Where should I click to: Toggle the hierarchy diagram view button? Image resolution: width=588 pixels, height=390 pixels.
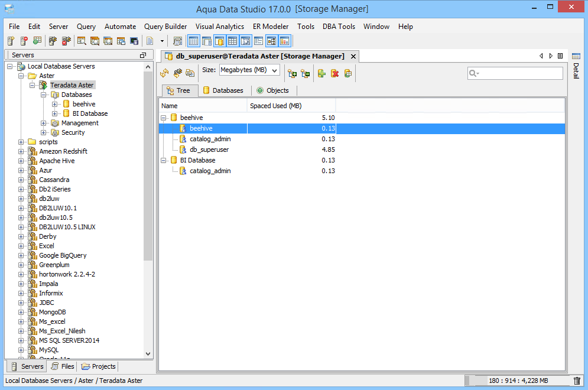pyautogui.click(x=271, y=41)
